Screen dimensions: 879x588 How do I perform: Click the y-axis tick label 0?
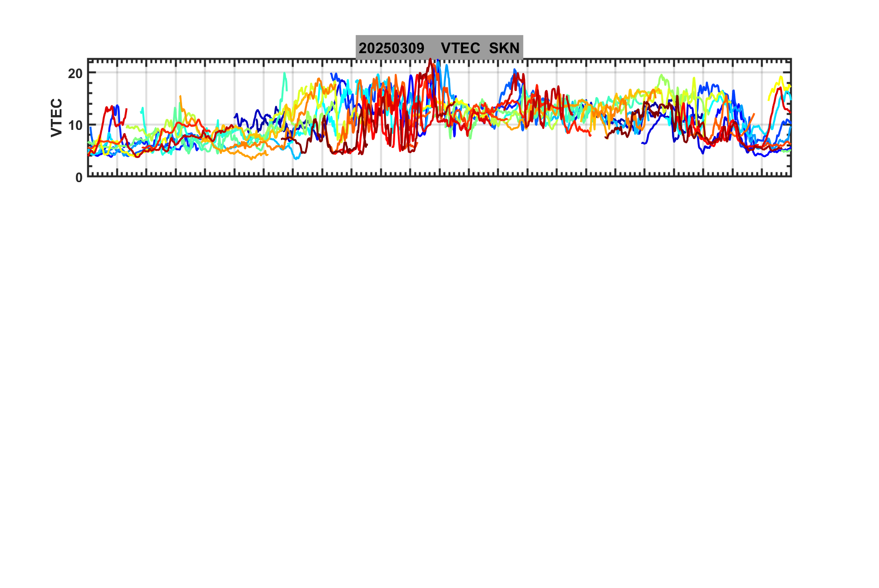(x=79, y=178)
